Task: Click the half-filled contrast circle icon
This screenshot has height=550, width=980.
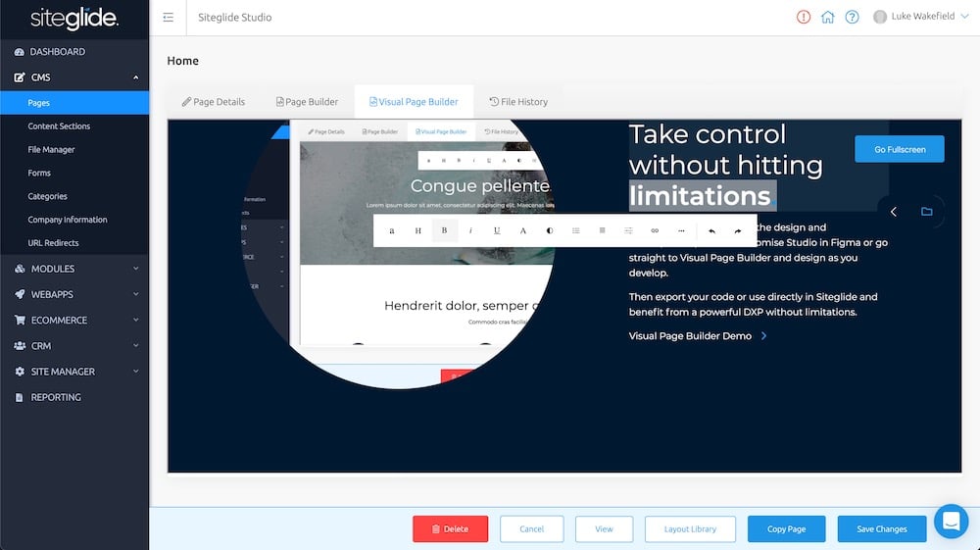Action: click(x=550, y=230)
